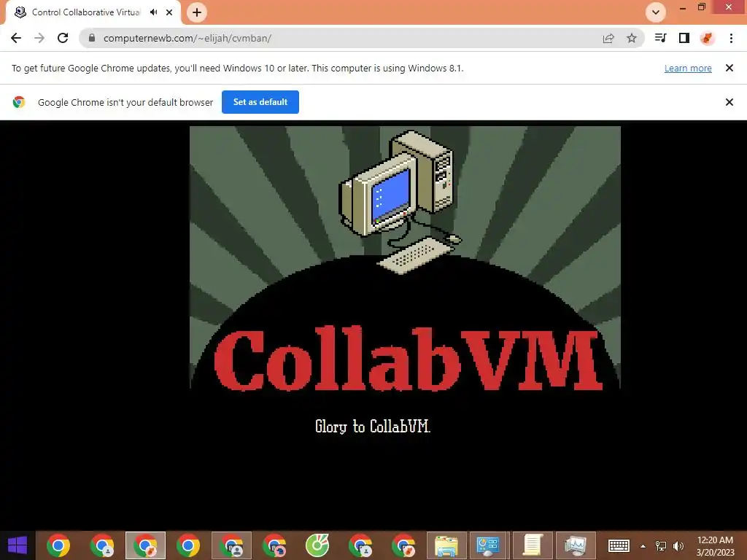Open the script scroll taskbar icon

(532, 545)
